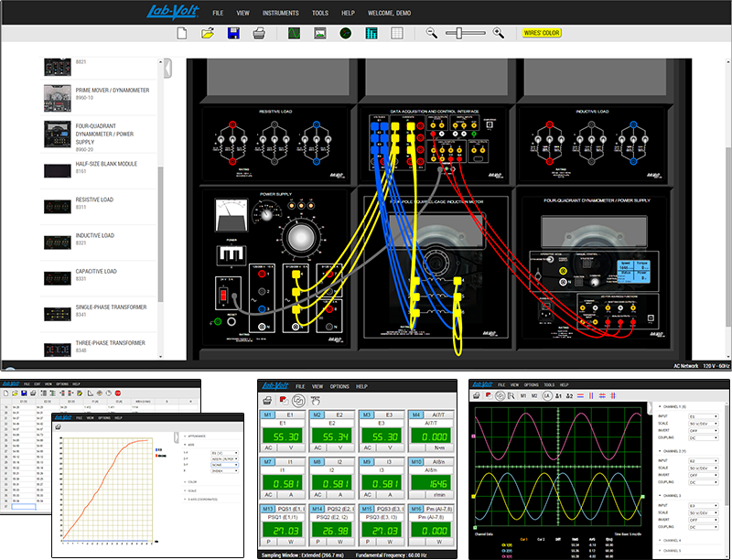The width and height of the screenshot is (732, 560).
Task: Adjust the zoom level slider
Action: coord(459,33)
